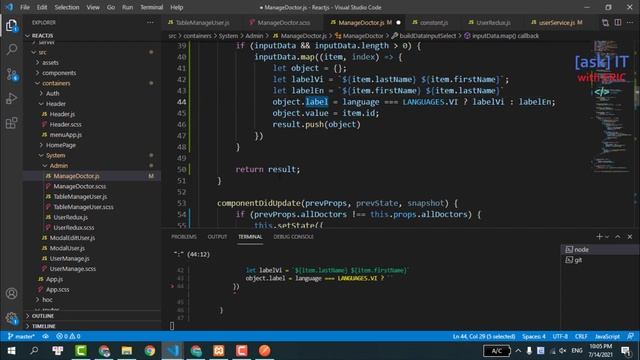Image resolution: width=640 pixels, height=360 pixels.
Task: Open the launch profile dropdown next to plus
Action: coord(607,237)
